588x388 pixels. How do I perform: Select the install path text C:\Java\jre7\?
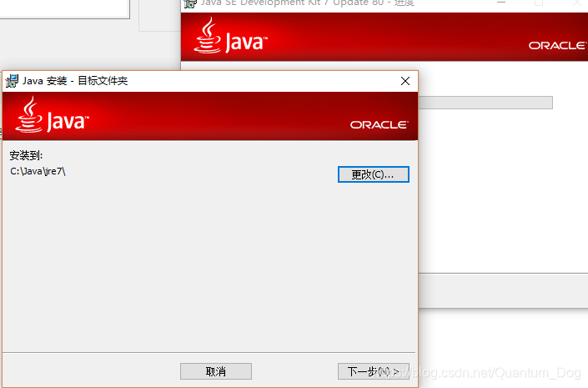tap(38, 172)
